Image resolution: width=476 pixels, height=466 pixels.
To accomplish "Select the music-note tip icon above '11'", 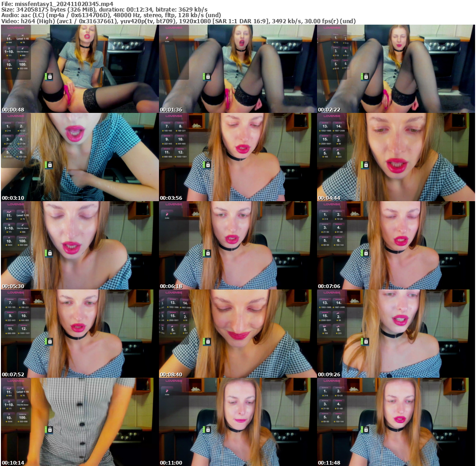I will (9, 35).
